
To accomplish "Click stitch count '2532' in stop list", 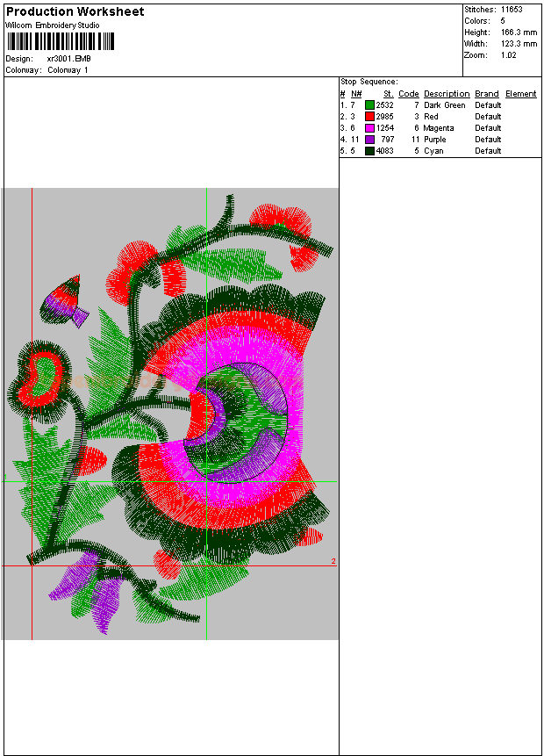I will (385, 105).
